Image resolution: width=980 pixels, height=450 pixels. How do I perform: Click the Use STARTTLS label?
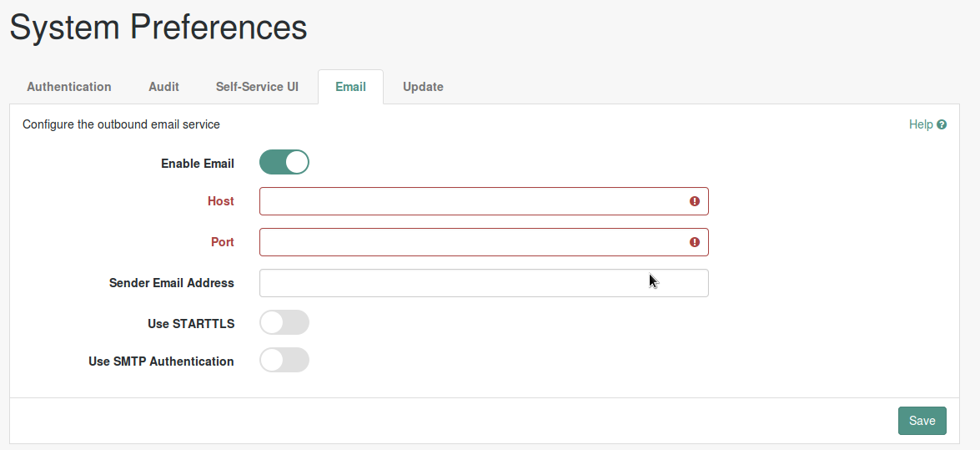point(191,324)
